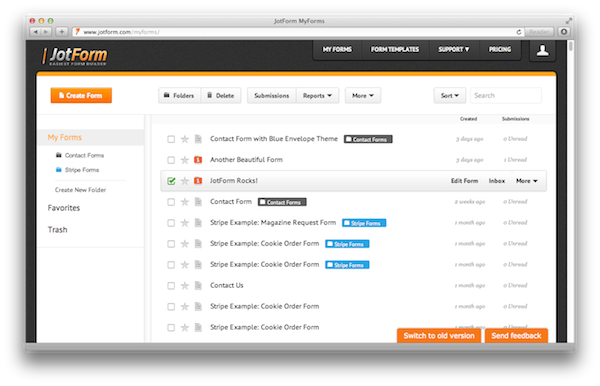Open the Trash section
Screen dimensions: 600x386
pos(57,230)
